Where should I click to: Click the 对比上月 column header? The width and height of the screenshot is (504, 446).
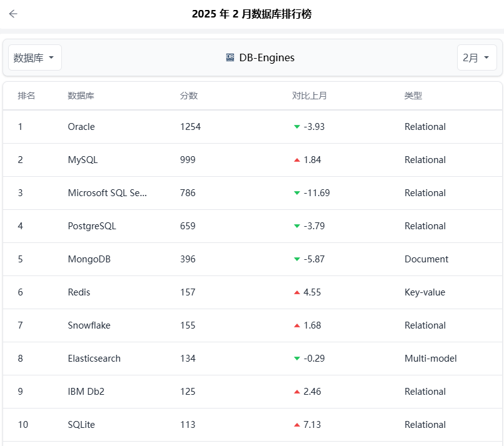(310, 96)
